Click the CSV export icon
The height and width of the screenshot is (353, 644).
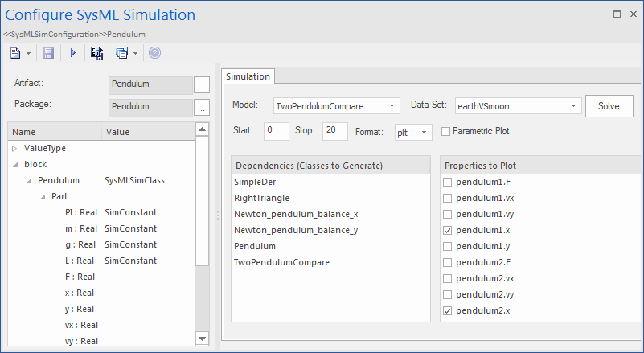[97, 53]
